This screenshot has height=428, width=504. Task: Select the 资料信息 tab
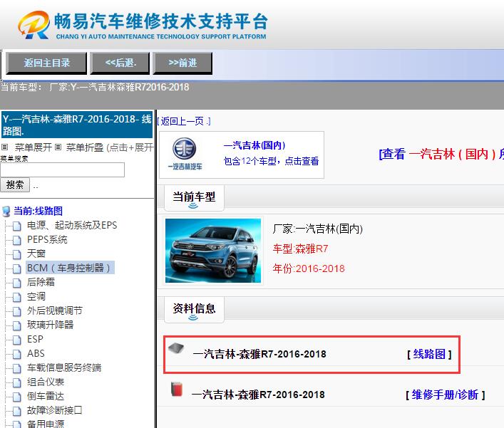coord(194,309)
